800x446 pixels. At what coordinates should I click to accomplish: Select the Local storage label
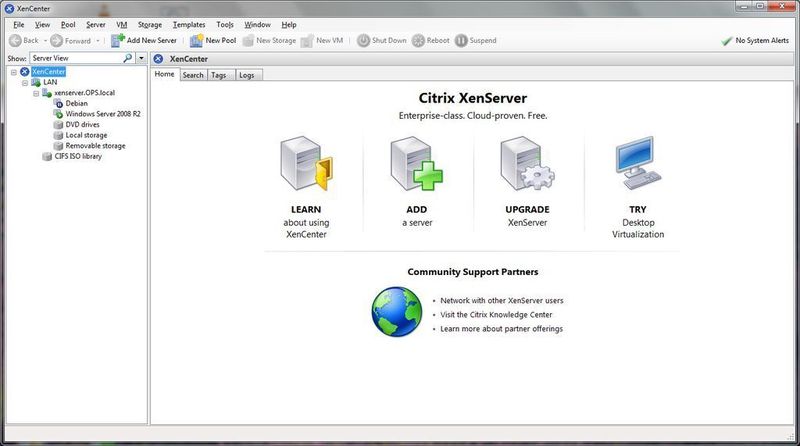click(86, 135)
